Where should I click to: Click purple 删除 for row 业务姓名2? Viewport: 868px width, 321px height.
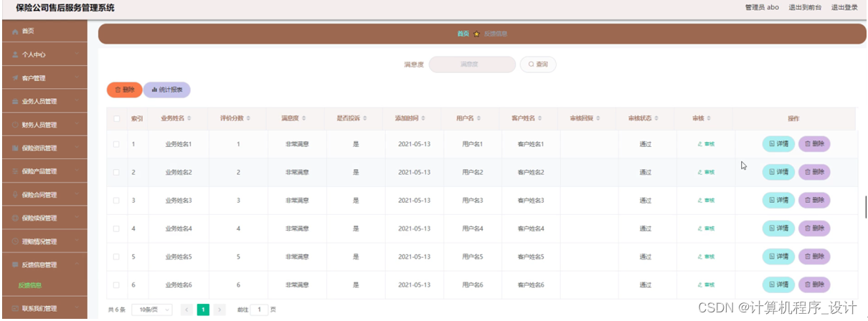click(x=814, y=172)
